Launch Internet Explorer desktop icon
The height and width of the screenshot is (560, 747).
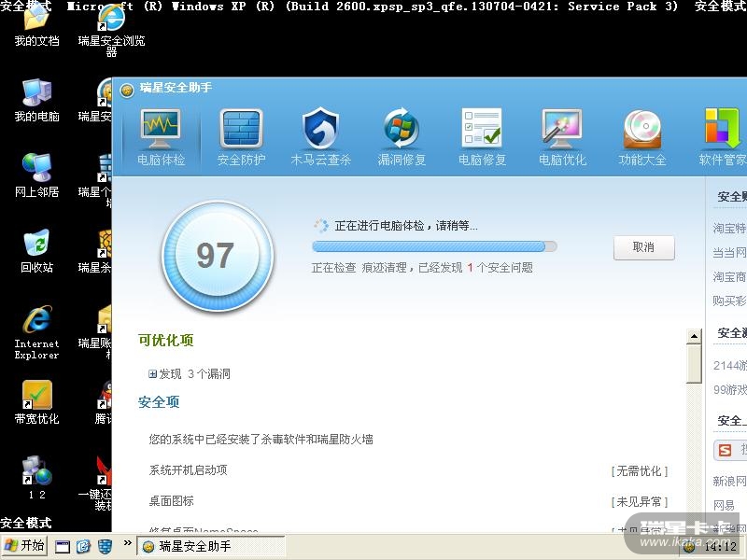pos(36,332)
